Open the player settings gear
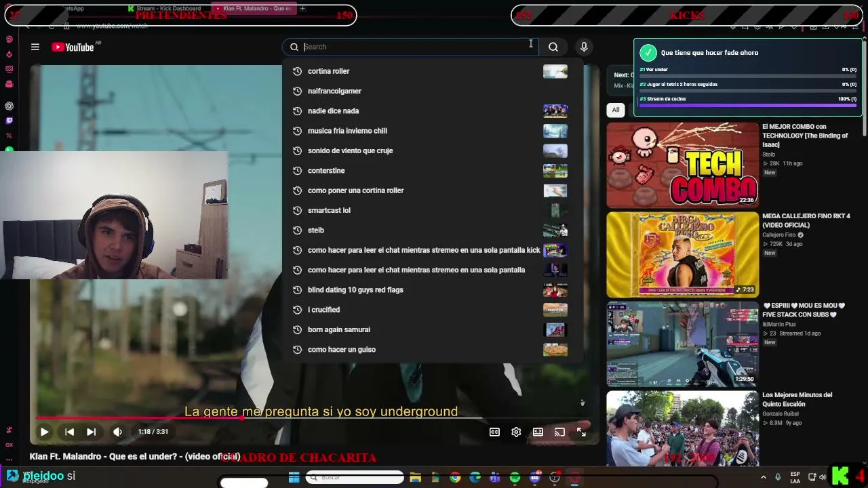Screen dimensions: 868x488 point(516,432)
